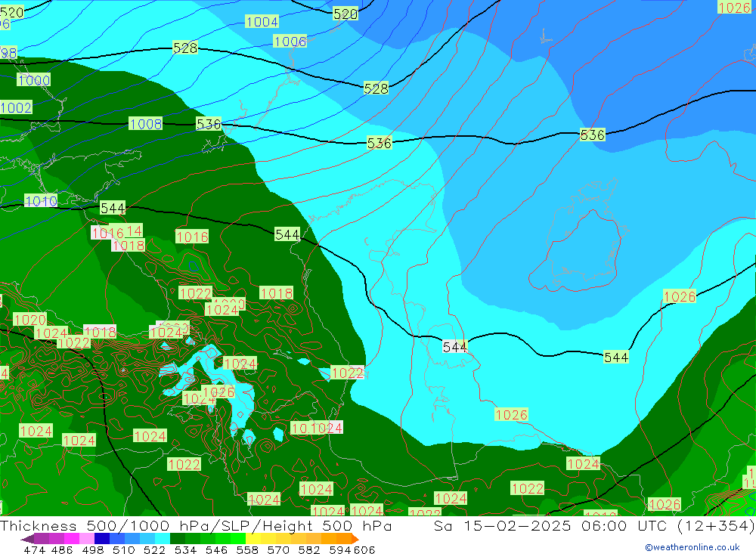The height and width of the screenshot is (554, 756).
Task: Pick the cyan swatch above 522 in legend
Action: 163,539
